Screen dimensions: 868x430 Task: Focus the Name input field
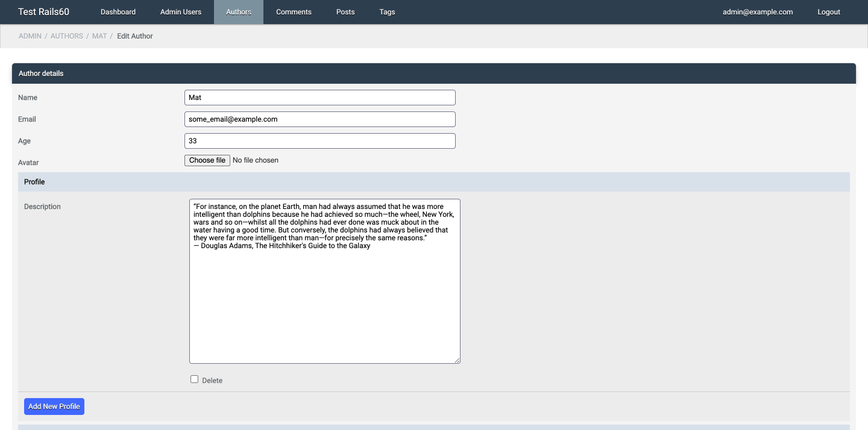[320, 98]
